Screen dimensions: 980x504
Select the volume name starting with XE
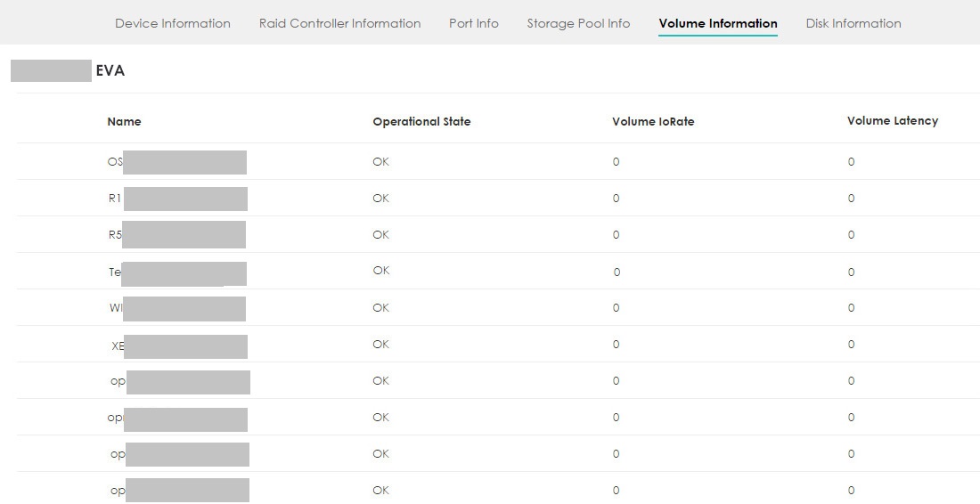click(x=118, y=345)
